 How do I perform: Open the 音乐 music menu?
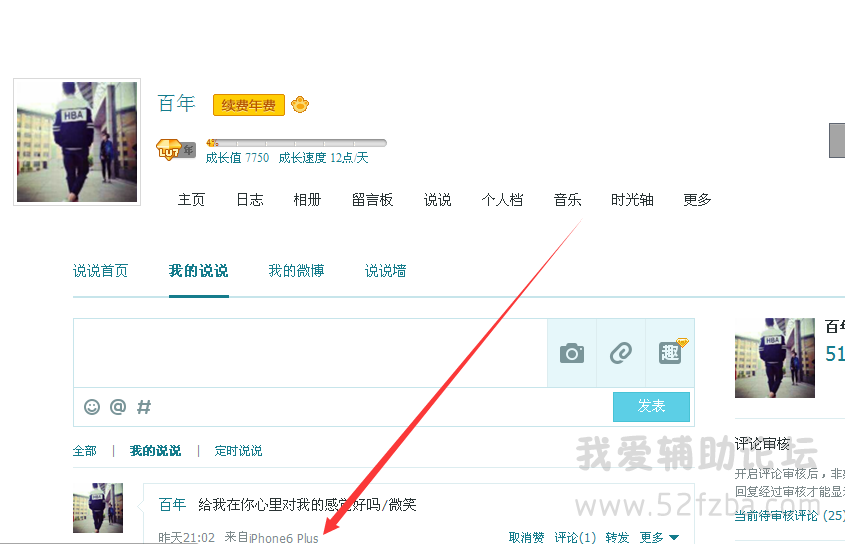click(567, 200)
